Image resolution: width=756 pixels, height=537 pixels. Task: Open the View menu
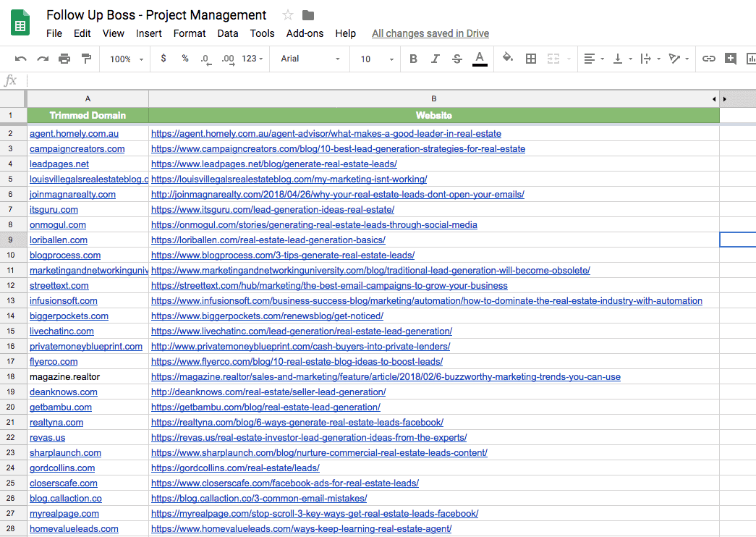click(x=114, y=33)
